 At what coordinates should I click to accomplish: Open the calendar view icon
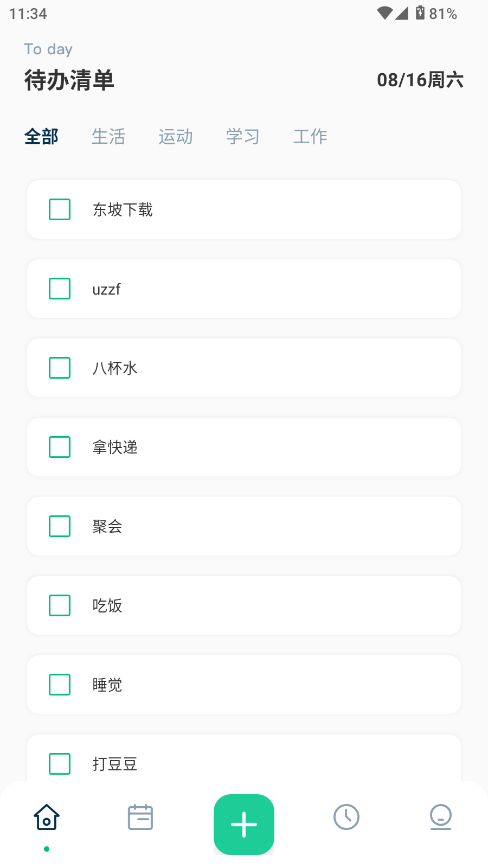pos(141,817)
